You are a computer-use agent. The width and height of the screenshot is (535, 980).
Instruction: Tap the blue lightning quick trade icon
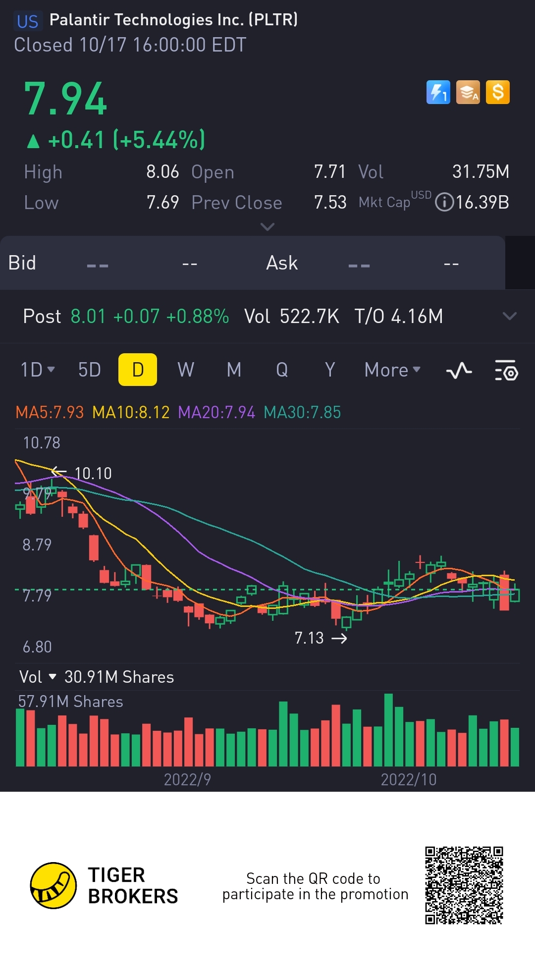click(x=438, y=92)
